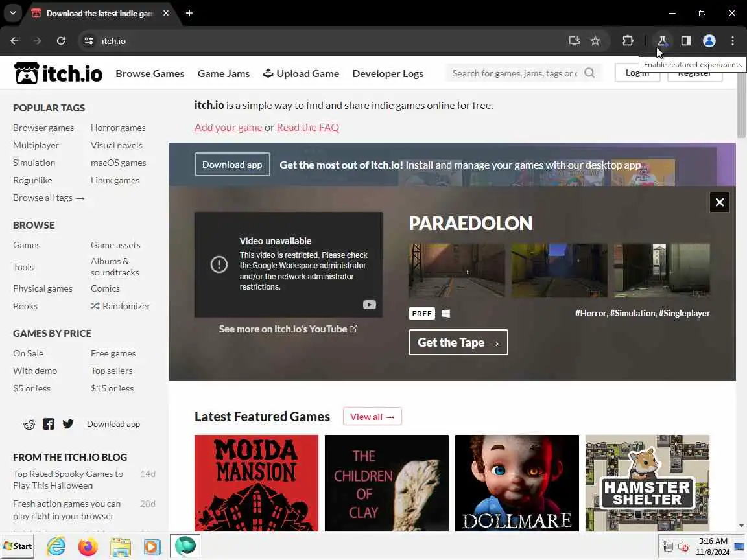Click the itch.io address bar URL
This screenshot has height=560, width=747.
click(114, 41)
